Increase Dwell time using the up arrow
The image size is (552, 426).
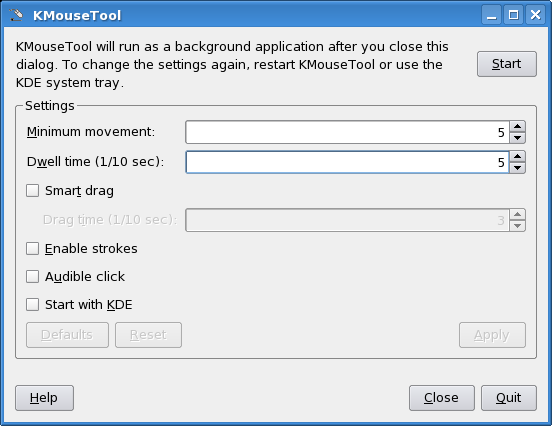[x=517, y=156]
